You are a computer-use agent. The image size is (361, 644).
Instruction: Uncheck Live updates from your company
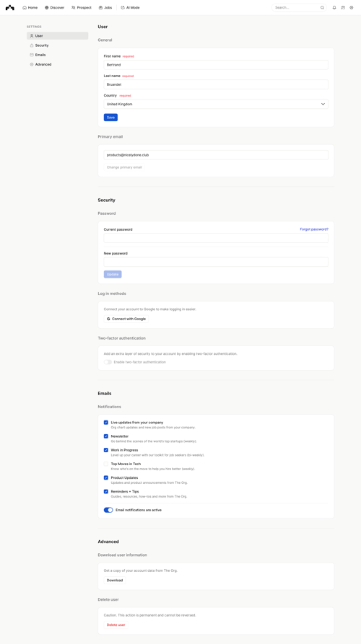[x=106, y=422]
